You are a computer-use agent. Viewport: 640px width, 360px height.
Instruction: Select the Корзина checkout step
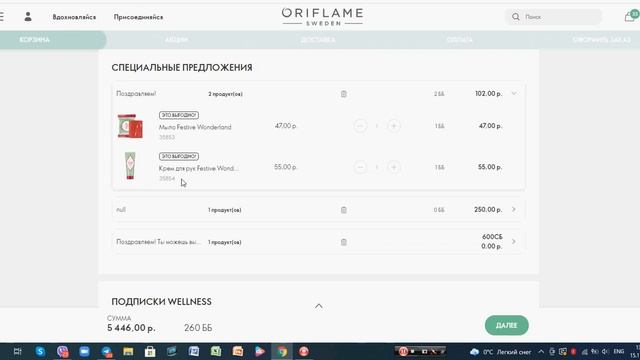point(35,40)
